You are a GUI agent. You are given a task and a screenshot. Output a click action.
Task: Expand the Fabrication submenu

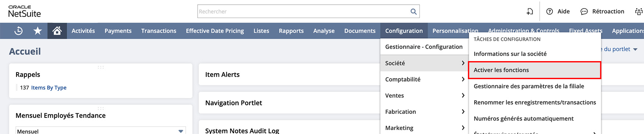425,112
